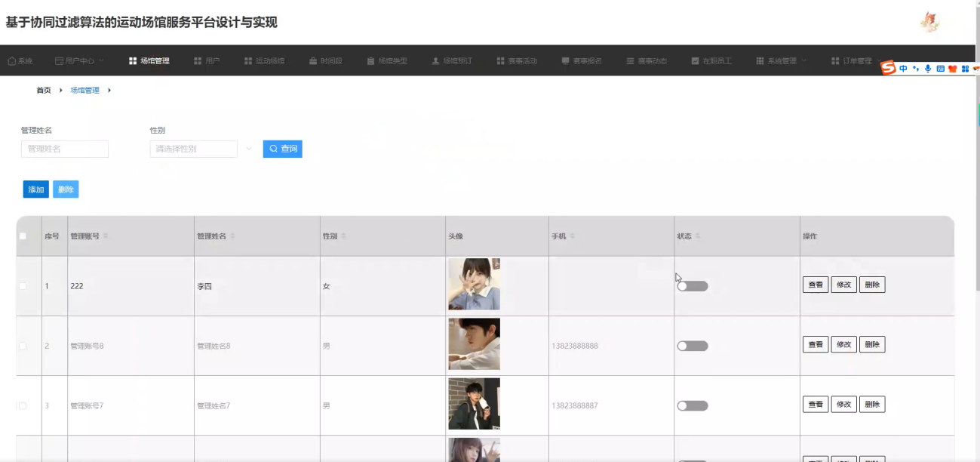The image size is (980, 462).
Task: Open the Sogou skin (shirt) icon
Action: (x=952, y=69)
